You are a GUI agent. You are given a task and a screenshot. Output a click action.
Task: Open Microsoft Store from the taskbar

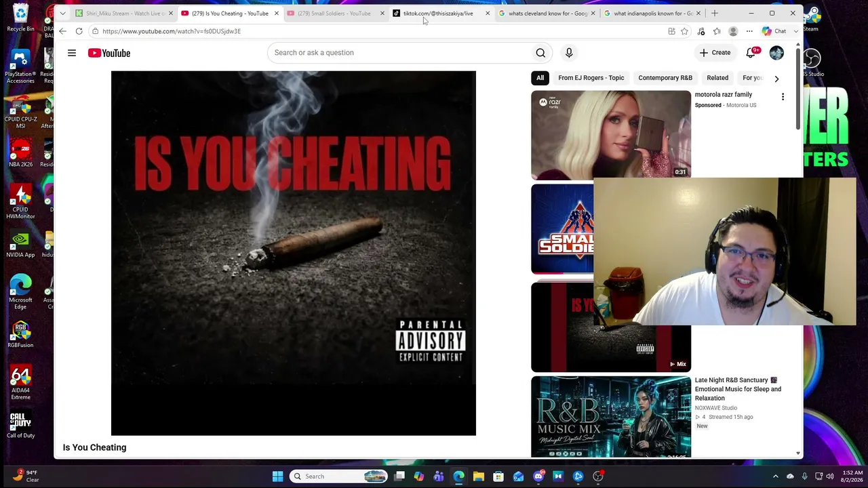pyautogui.click(x=498, y=476)
